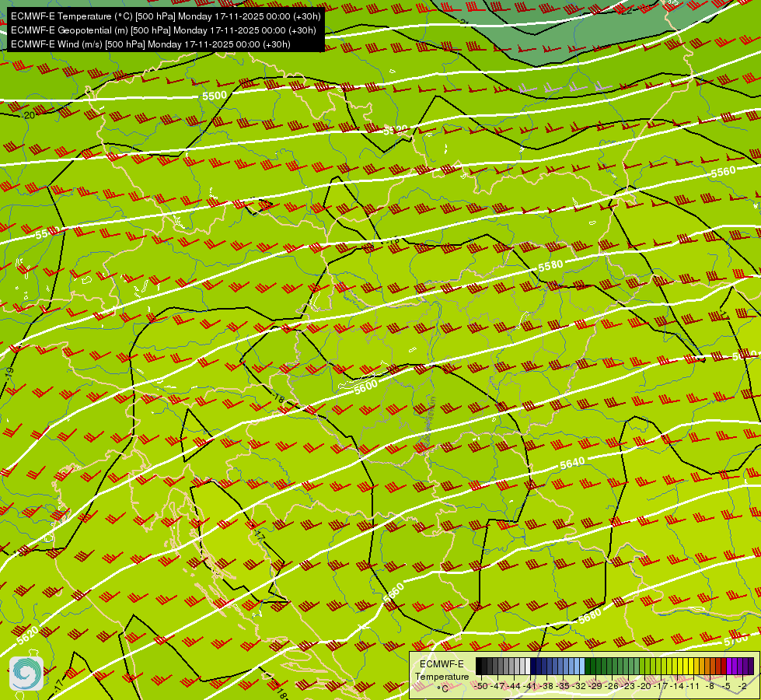
Task: Click the -19 isotherm label on the map
Action: click(9, 373)
